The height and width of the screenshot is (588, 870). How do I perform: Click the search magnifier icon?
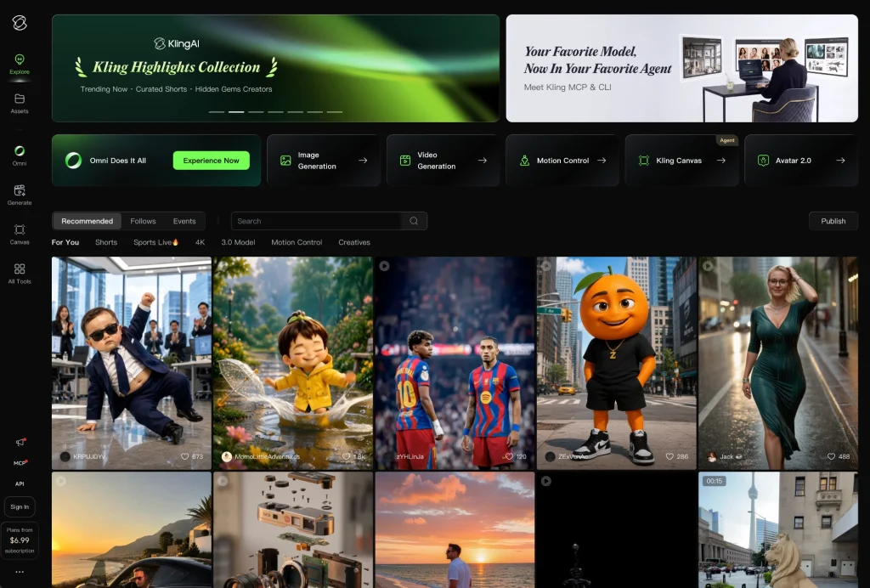pyautogui.click(x=414, y=221)
